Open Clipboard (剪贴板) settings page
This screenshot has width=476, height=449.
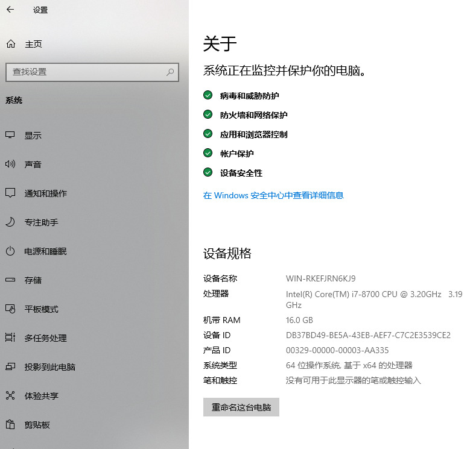[x=37, y=425]
